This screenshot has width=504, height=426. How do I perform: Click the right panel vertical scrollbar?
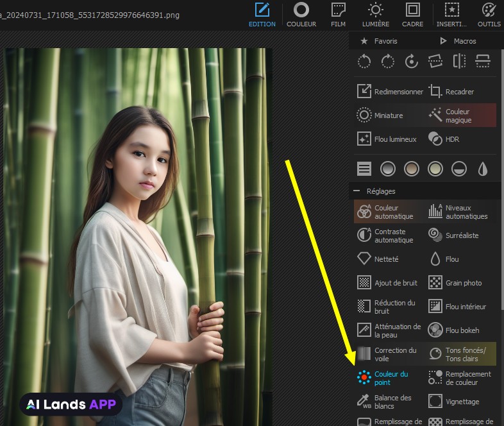502,180
